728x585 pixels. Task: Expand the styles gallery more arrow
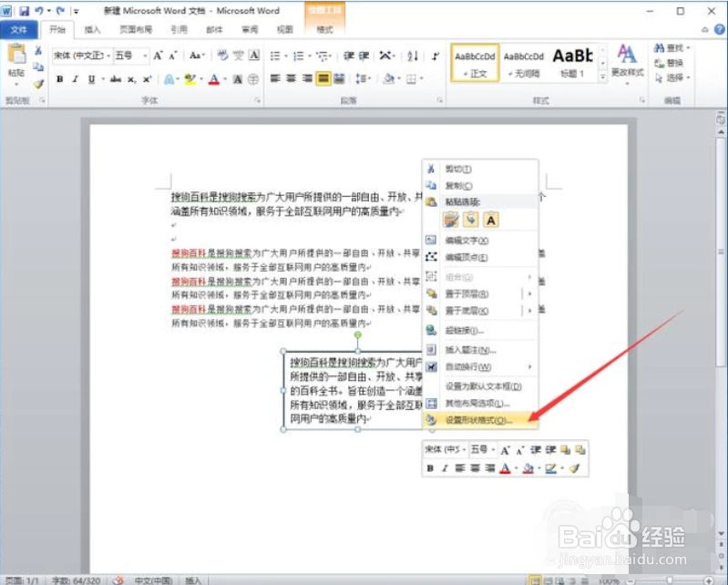point(602,77)
